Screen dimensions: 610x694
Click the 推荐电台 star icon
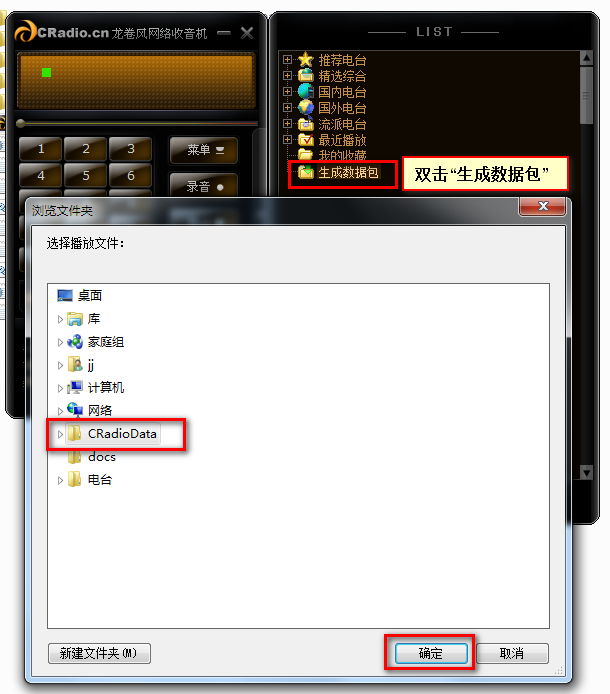click(x=305, y=59)
